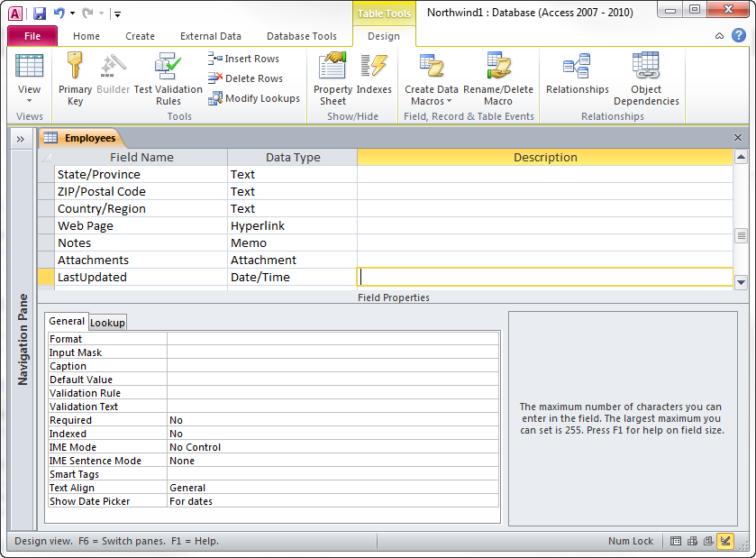Click Insert Rows
Viewport: 756px width, 558px height.
click(x=244, y=59)
